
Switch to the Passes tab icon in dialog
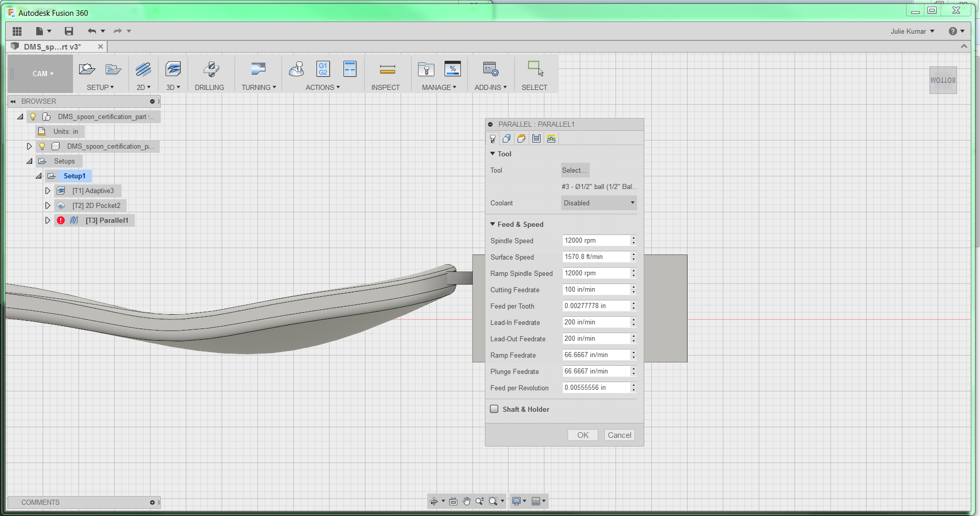point(536,138)
